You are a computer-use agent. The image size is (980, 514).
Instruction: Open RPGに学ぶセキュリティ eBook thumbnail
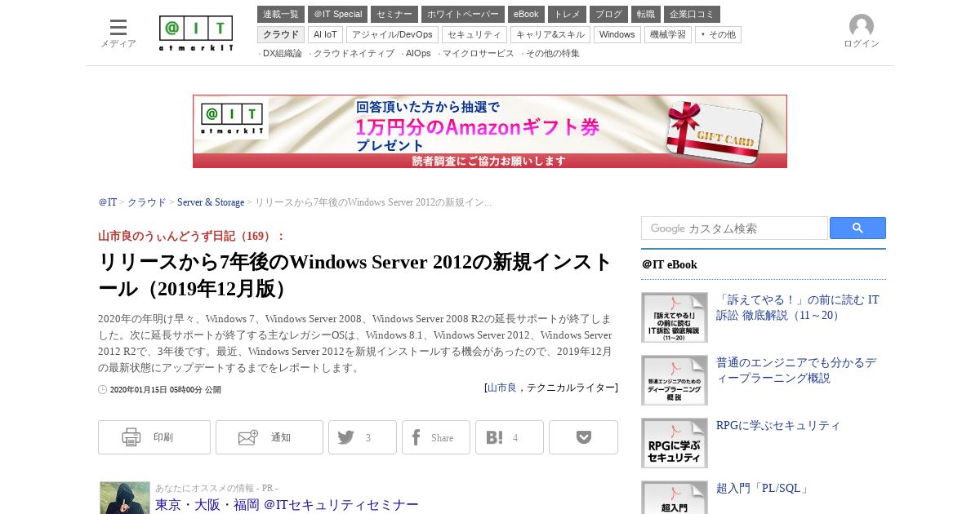pos(675,443)
